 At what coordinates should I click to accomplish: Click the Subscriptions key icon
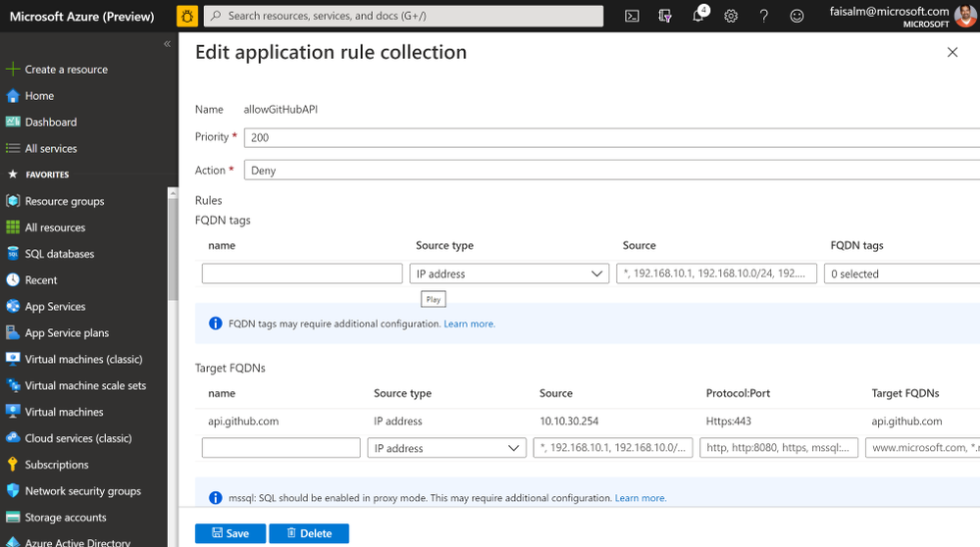[x=13, y=464]
